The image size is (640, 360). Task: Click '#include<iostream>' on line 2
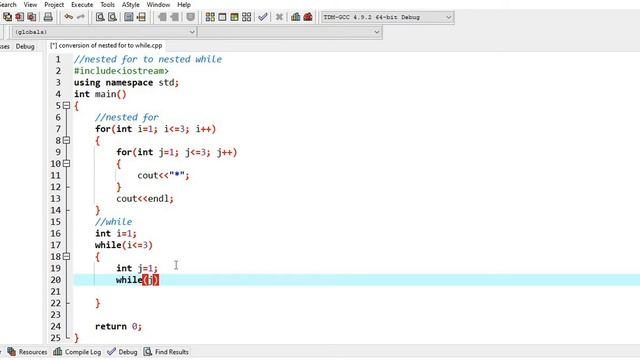pyautogui.click(x=121, y=71)
